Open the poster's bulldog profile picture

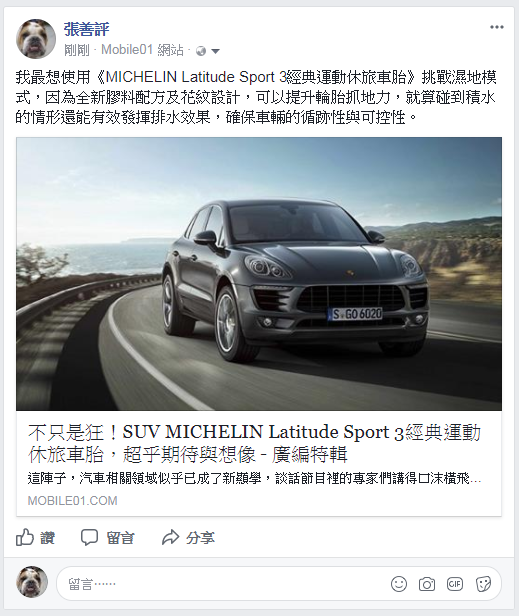pos(36,39)
